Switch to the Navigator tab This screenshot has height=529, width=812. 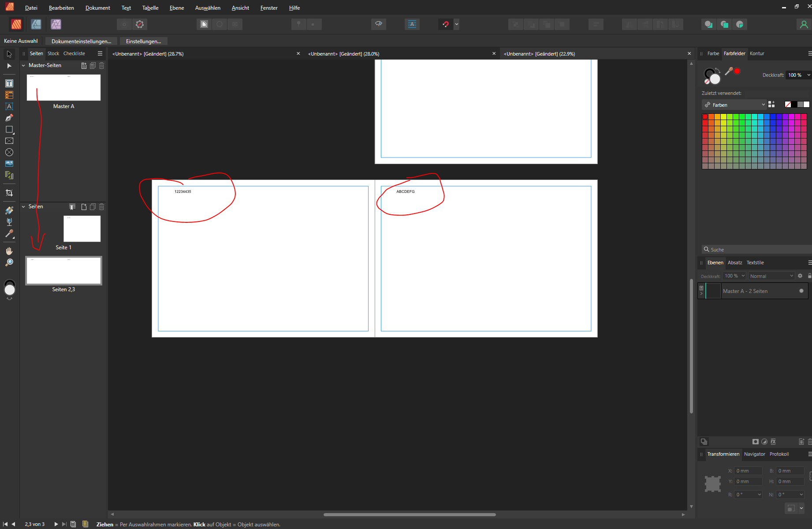coord(755,454)
